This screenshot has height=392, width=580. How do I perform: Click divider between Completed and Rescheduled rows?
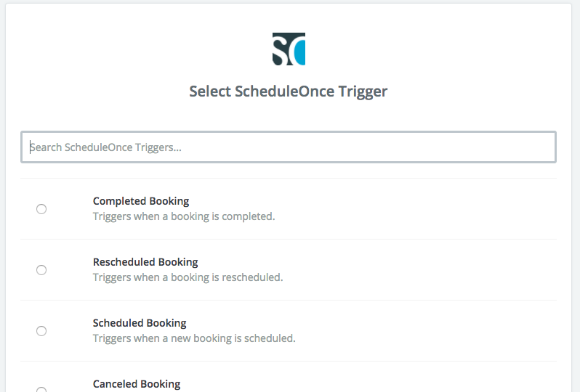pyautogui.click(x=289, y=240)
